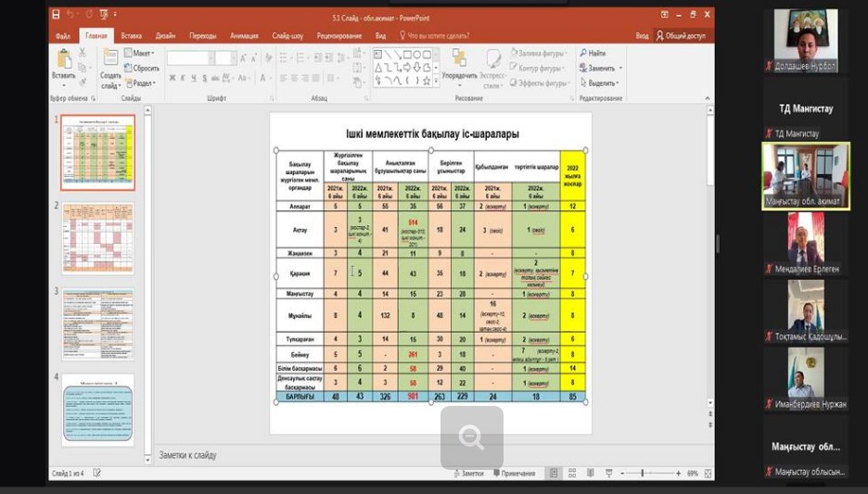Screen dimensions: 868x494
Task: Click the align text right icon
Action: coord(305,78)
